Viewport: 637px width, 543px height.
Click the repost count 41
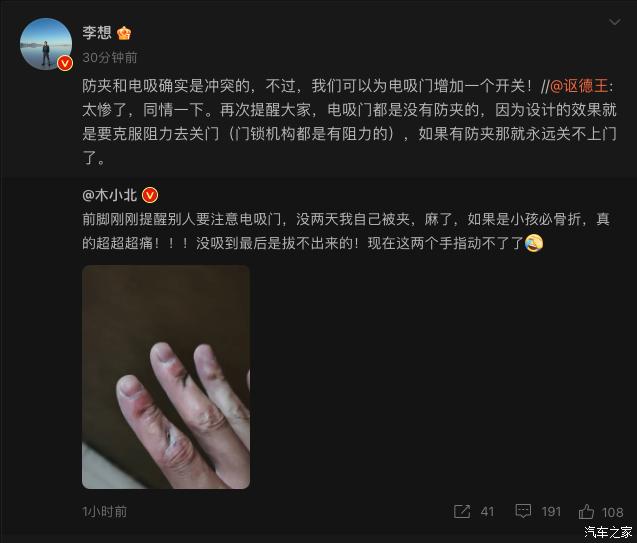pyautogui.click(x=487, y=512)
